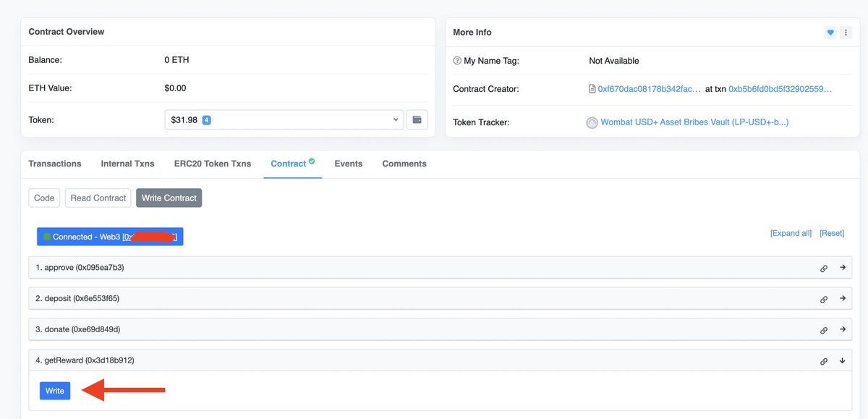Copy permalink icon for deposit function
This screenshot has height=419, width=868.
[823, 299]
